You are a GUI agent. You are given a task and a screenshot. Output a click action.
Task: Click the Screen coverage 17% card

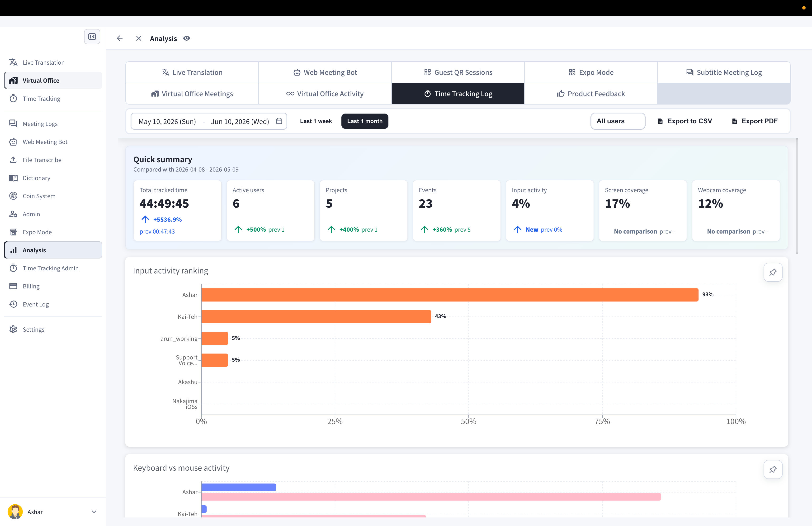(643, 210)
